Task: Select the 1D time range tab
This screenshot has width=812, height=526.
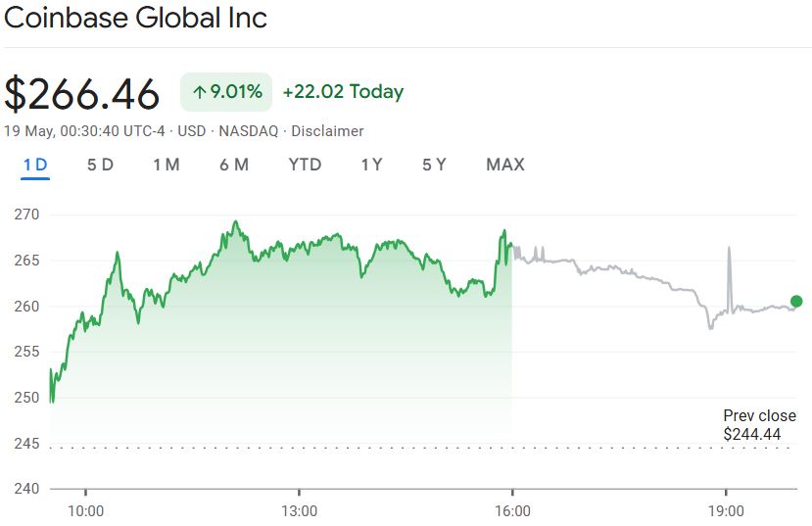Action: click(35, 165)
